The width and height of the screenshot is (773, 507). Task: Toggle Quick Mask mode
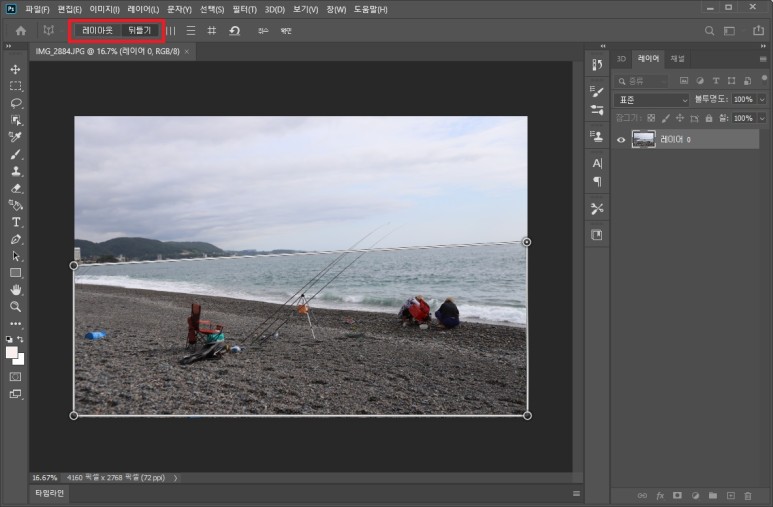pyautogui.click(x=15, y=377)
